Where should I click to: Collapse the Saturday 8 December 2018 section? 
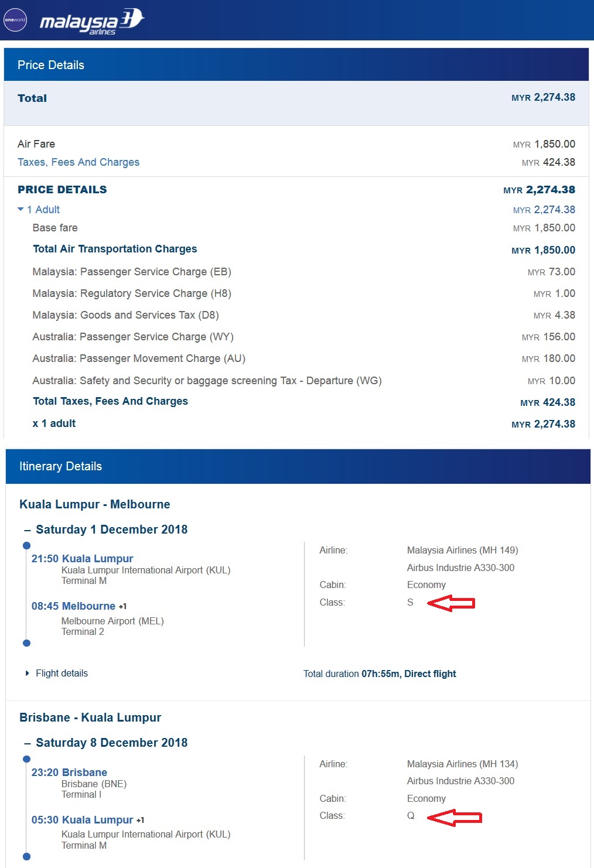pos(28,743)
